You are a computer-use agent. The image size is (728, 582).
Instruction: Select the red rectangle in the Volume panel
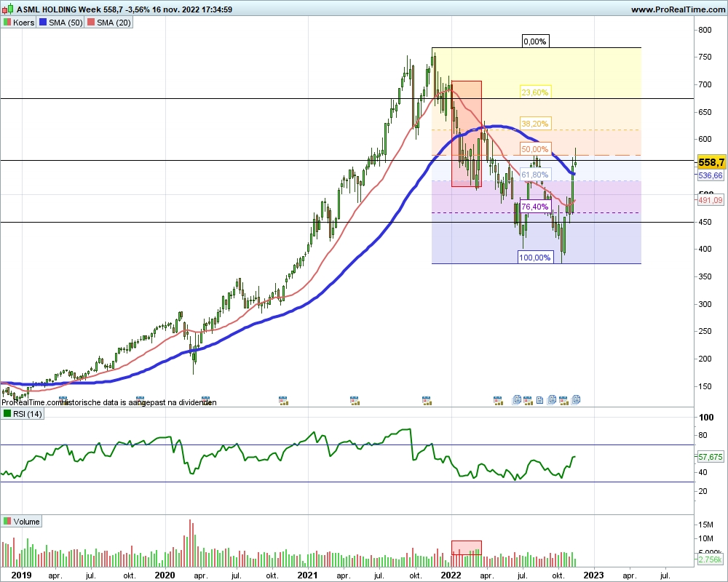[x=467, y=548]
